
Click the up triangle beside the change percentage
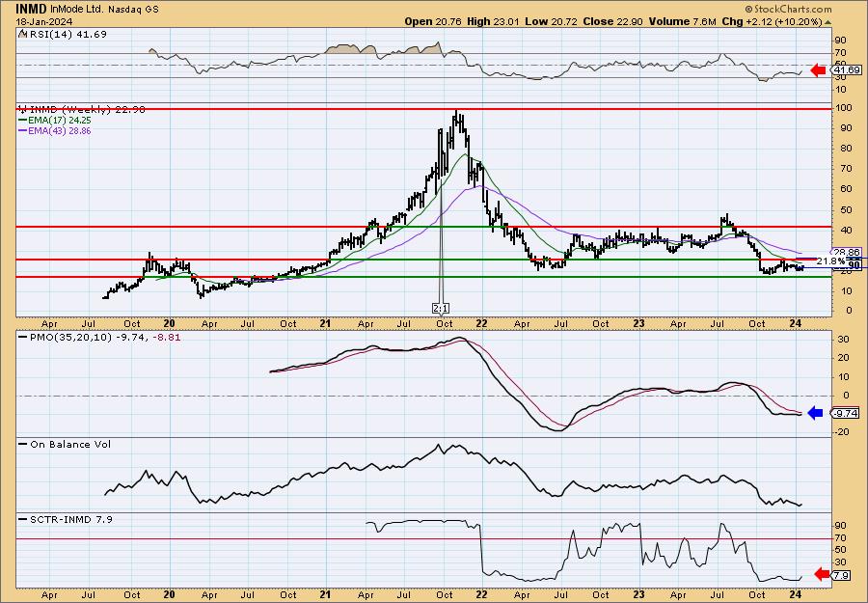click(828, 22)
